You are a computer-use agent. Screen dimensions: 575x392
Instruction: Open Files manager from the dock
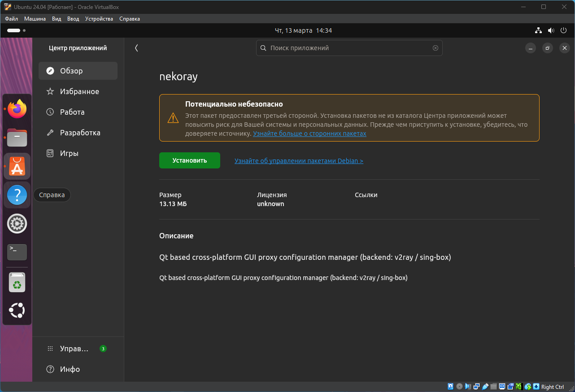click(x=17, y=138)
